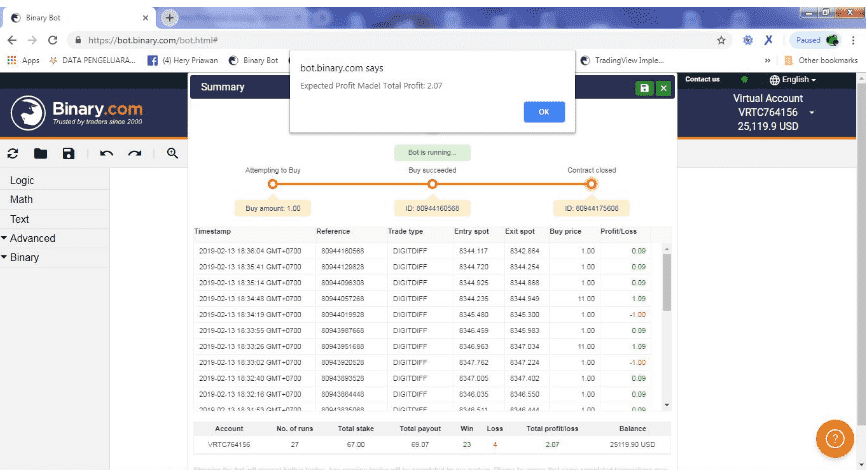Click the Binary.com logo

[77, 113]
